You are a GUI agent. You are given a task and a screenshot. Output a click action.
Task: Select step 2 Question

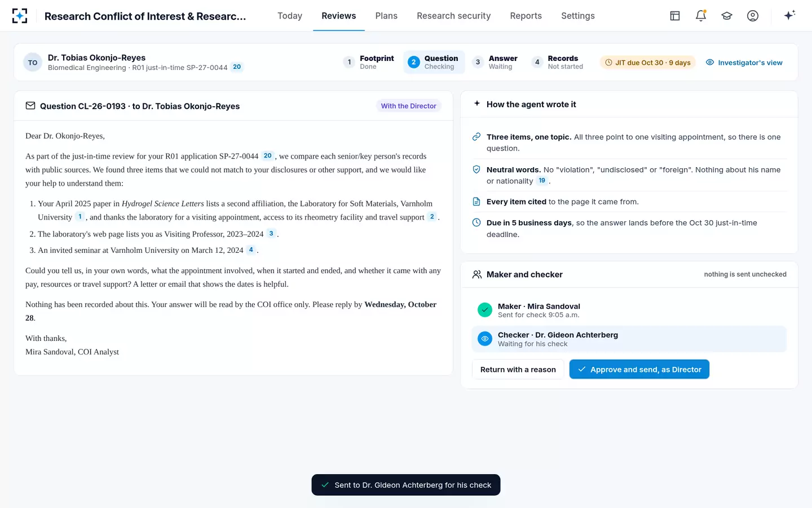(x=434, y=62)
